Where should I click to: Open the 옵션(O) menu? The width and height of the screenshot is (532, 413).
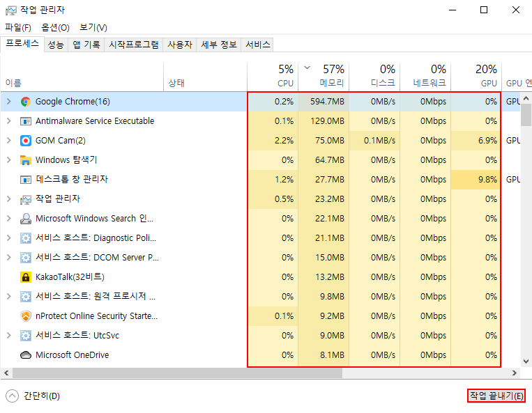pos(55,27)
